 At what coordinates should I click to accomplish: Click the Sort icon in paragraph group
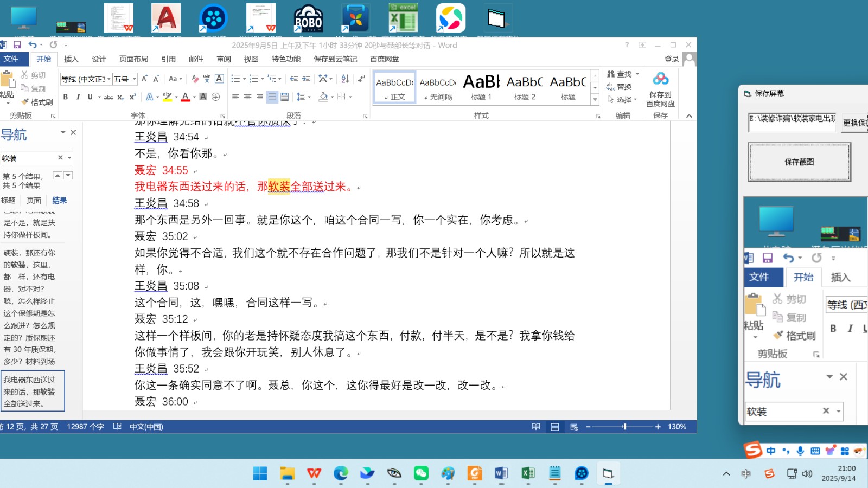[x=345, y=79]
